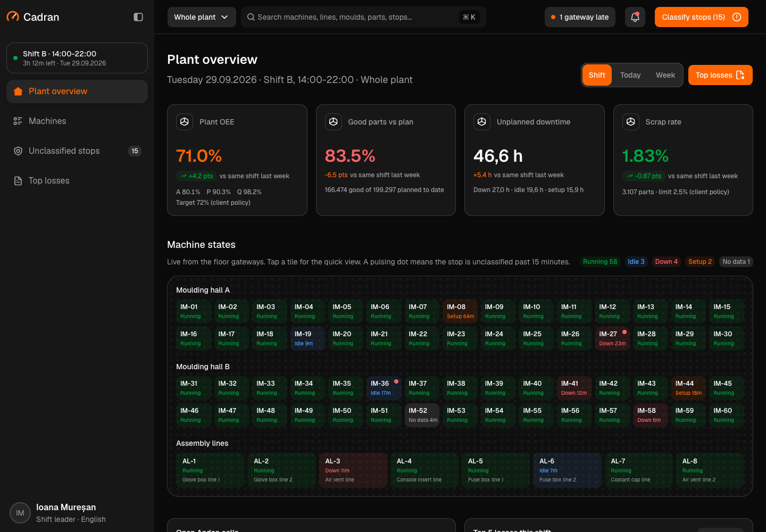The image size is (766, 532).
Task: Click user avatar IM
Action: tap(20, 513)
